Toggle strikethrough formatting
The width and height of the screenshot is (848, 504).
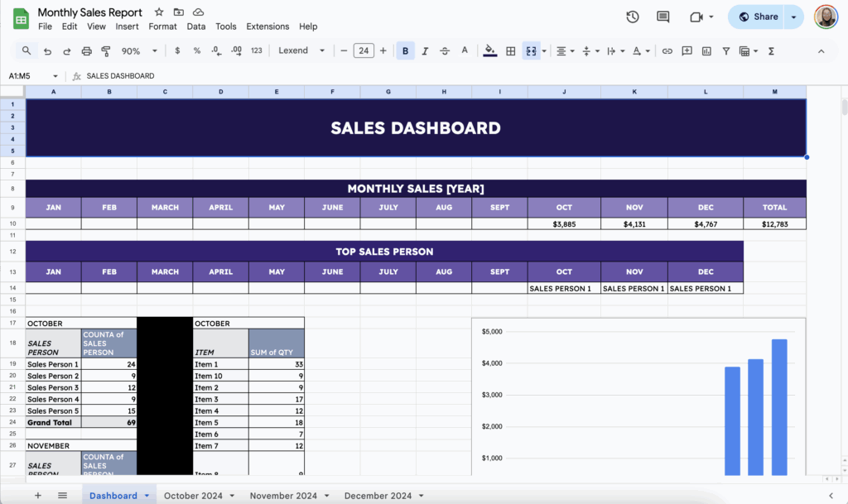pyautogui.click(x=444, y=50)
